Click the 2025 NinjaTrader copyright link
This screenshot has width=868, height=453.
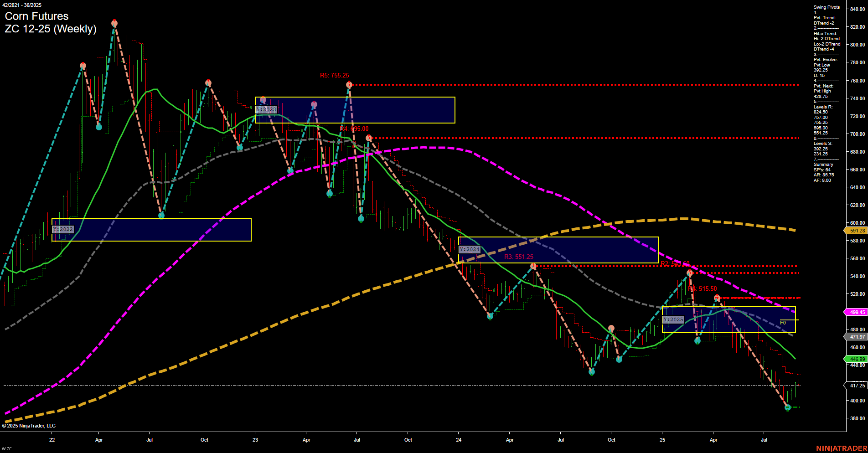(28, 425)
